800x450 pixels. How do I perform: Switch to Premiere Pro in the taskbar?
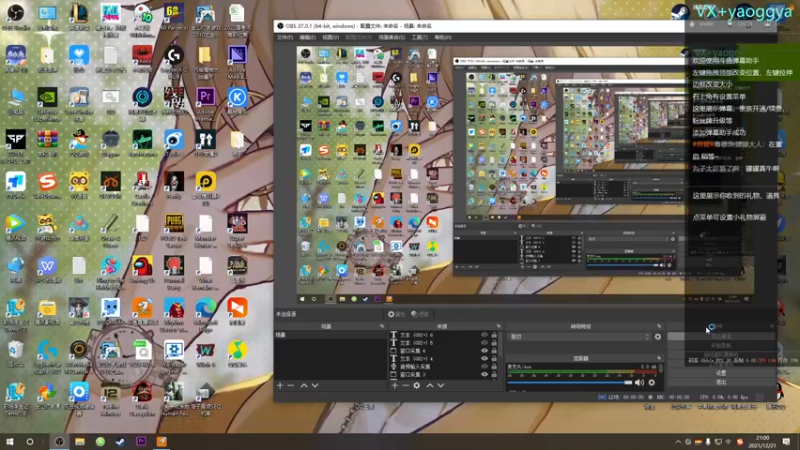pos(141,441)
